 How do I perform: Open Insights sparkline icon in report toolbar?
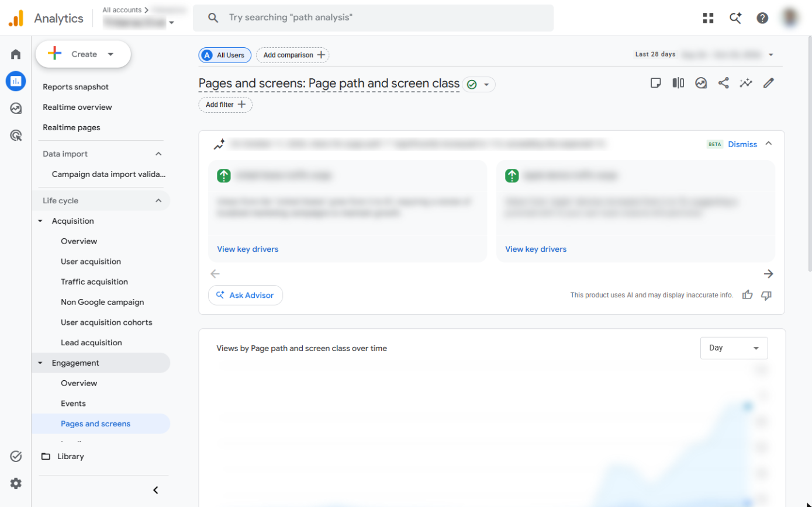click(x=745, y=83)
